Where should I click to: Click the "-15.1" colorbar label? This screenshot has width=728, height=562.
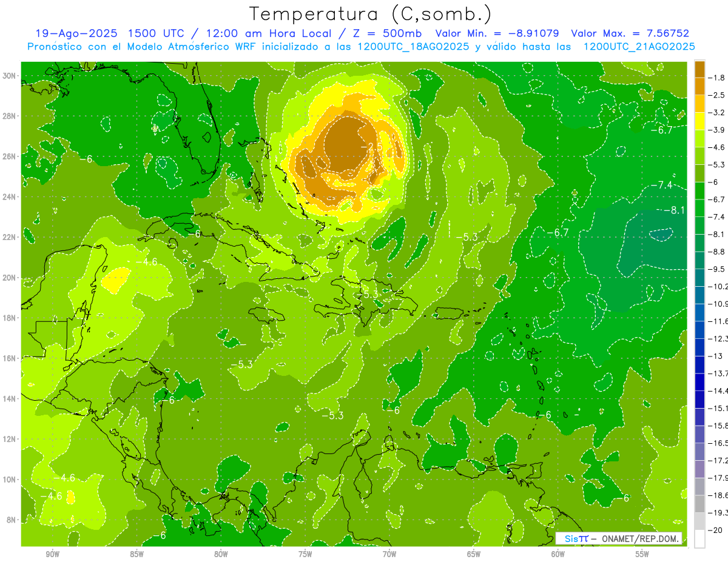[x=719, y=408]
